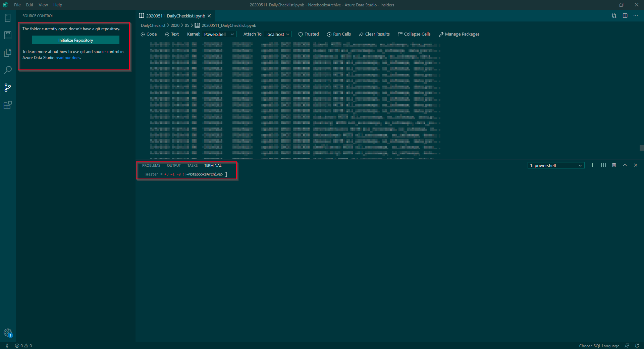Open the Kernel dropdown showing PowerShell

click(x=219, y=34)
